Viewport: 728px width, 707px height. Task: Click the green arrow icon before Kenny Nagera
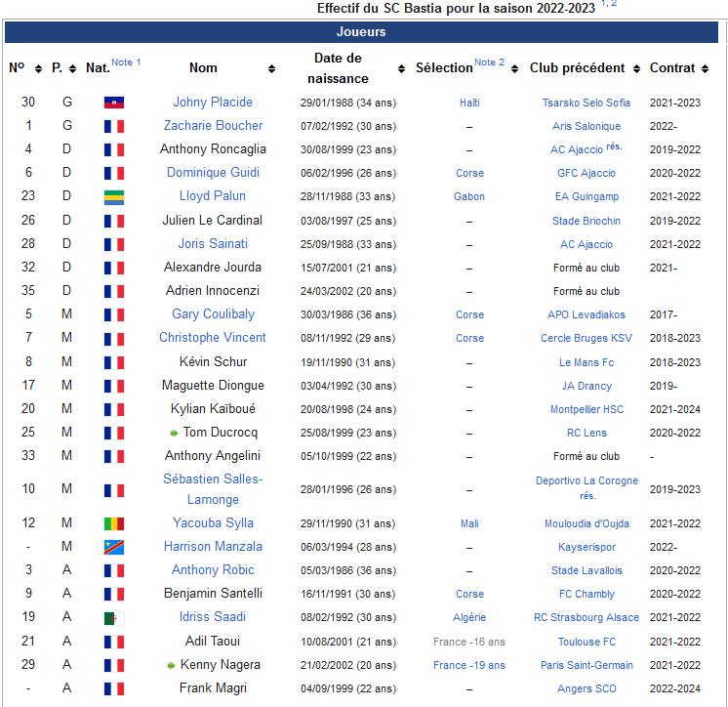(172, 665)
